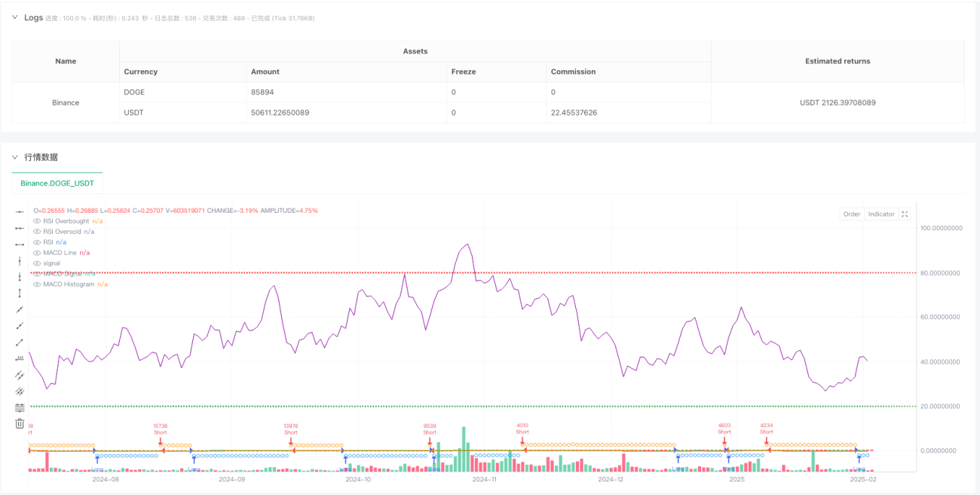Toggle visibility of MACD Line

[37, 253]
